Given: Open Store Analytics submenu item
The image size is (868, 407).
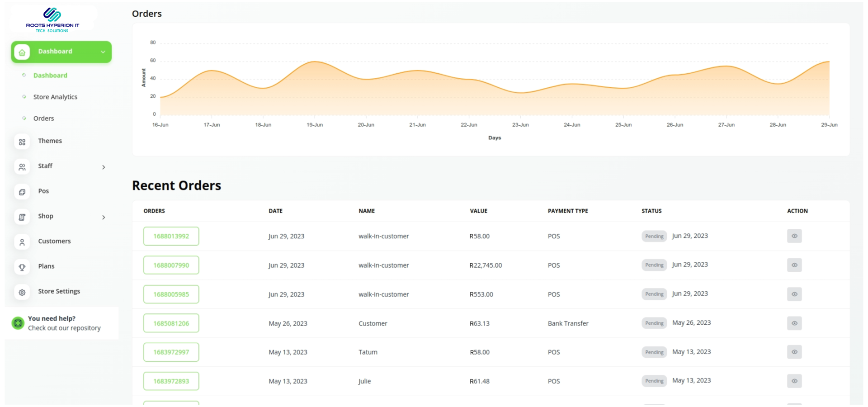Looking at the screenshot, I should 55,97.
